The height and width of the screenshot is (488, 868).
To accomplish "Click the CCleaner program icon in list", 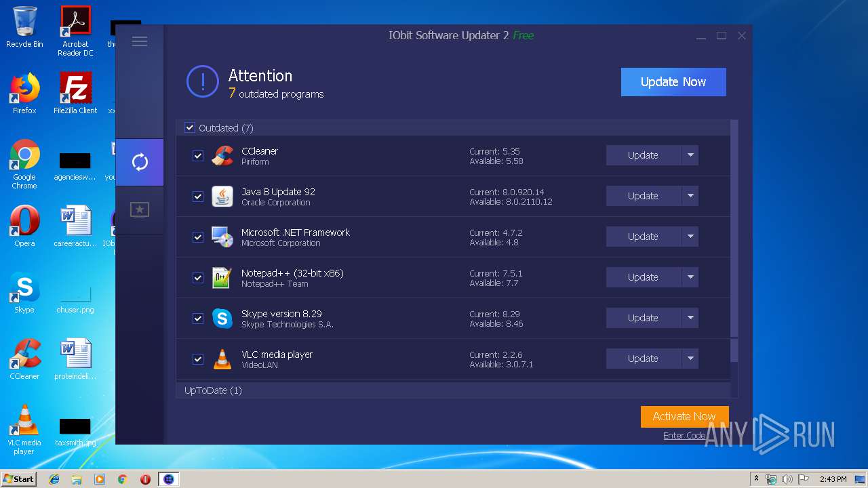I will coord(222,156).
